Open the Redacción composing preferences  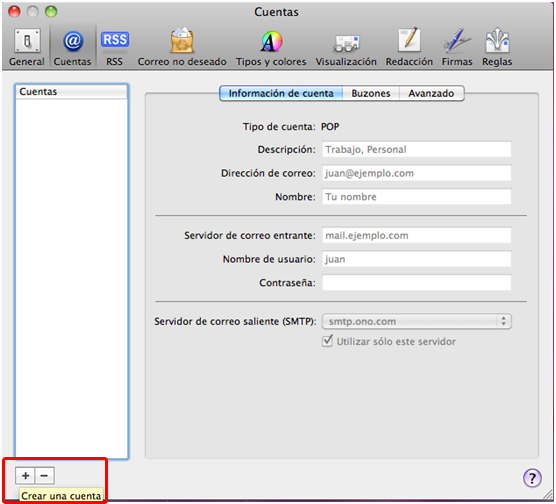point(409,47)
